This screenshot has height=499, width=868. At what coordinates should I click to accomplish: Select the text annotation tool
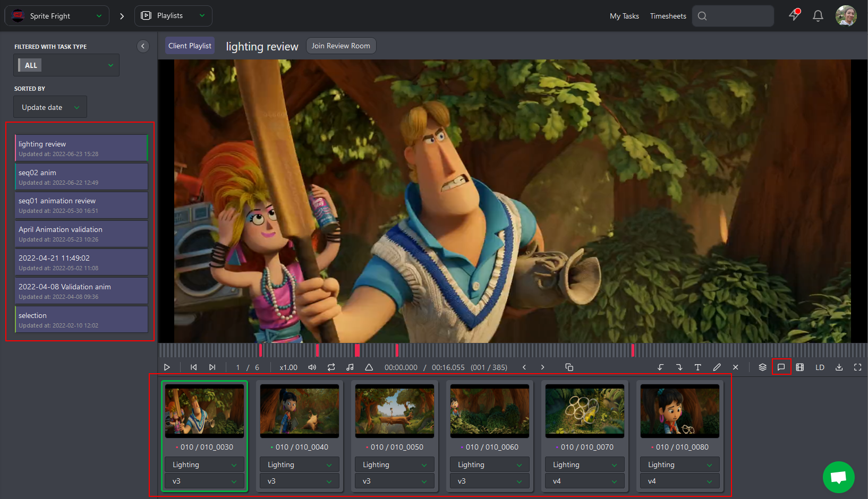point(698,367)
